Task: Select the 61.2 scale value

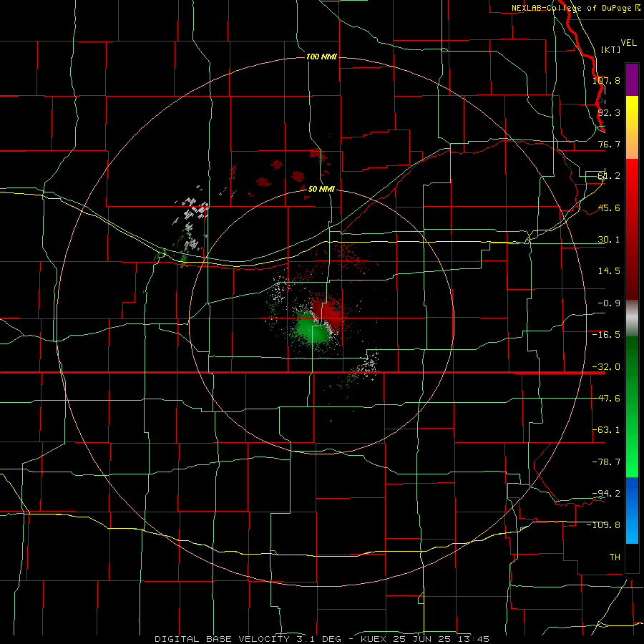Action: pos(609,176)
